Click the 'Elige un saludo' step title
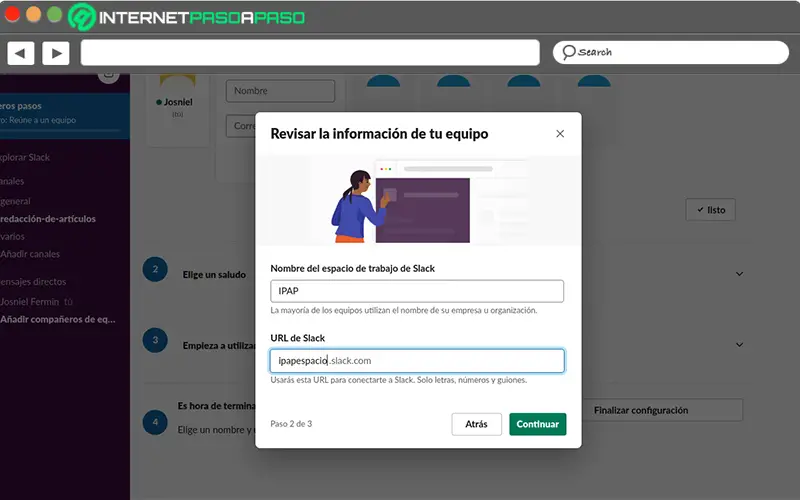800x500 pixels. (214, 274)
